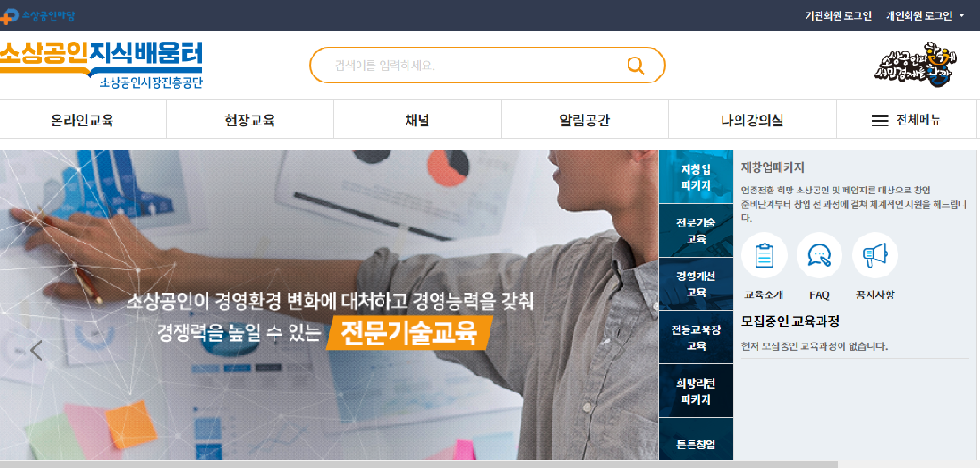Click the 기관회원 로그인 link
The height and width of the screenshot is (468, 980).
838,16
